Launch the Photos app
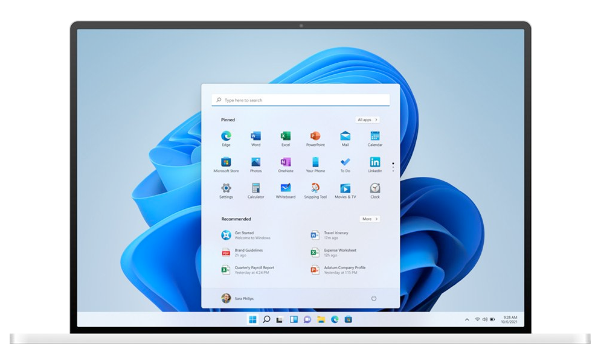This screenshot has width=604, height=364. click(255, 164)
